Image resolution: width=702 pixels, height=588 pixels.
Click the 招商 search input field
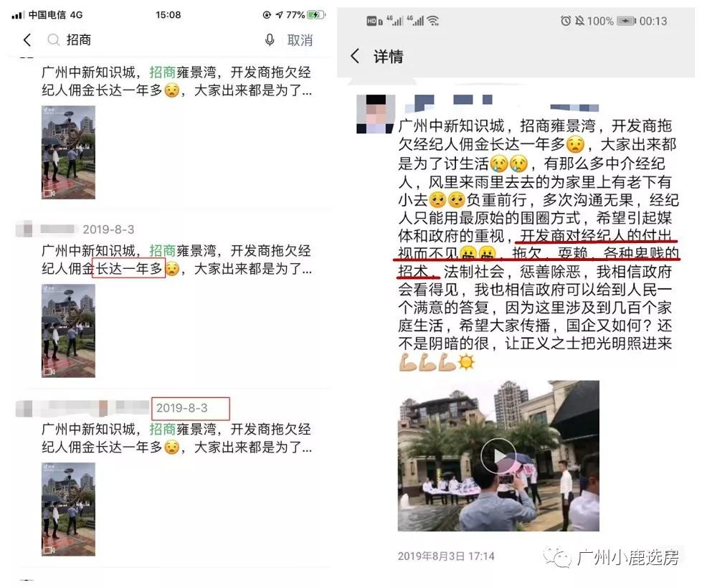tap(152, 40)
